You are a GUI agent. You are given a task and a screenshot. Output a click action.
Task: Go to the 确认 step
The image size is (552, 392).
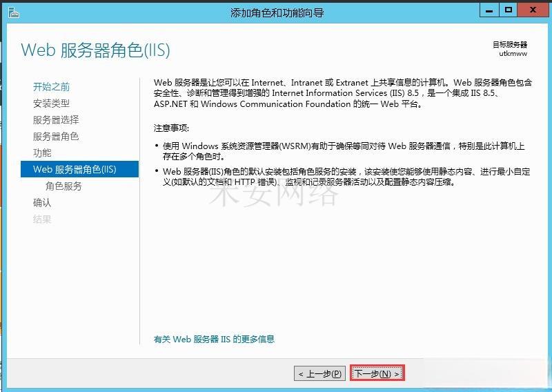click(42, 203)
